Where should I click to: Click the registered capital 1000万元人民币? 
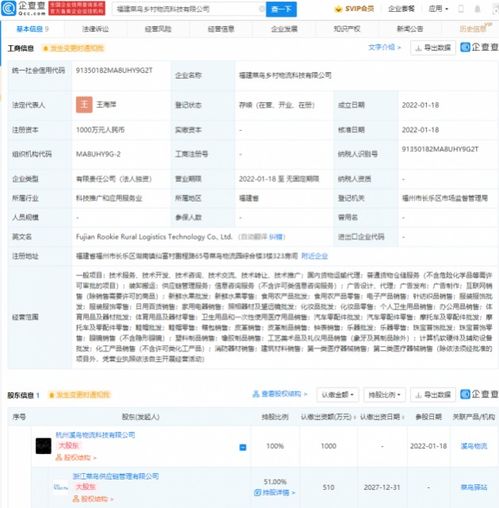tap(100, 130)
